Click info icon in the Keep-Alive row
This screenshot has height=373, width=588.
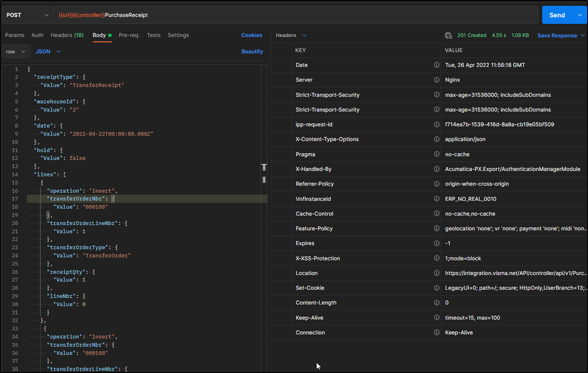coord(437,318)
